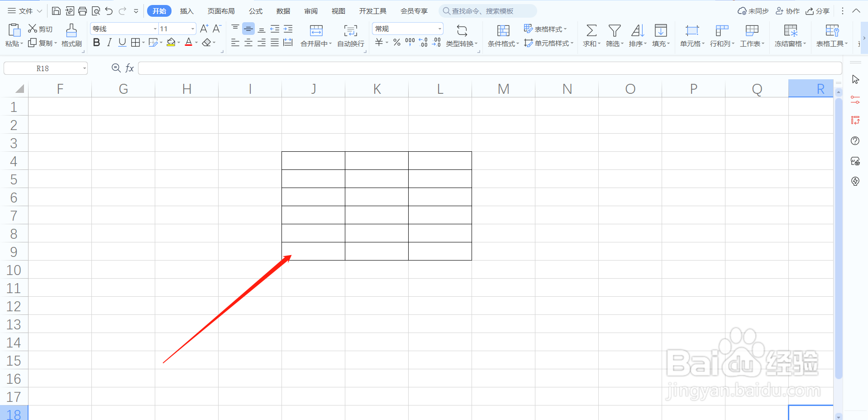Toggle middle vertical alignment

coord(248,29)
